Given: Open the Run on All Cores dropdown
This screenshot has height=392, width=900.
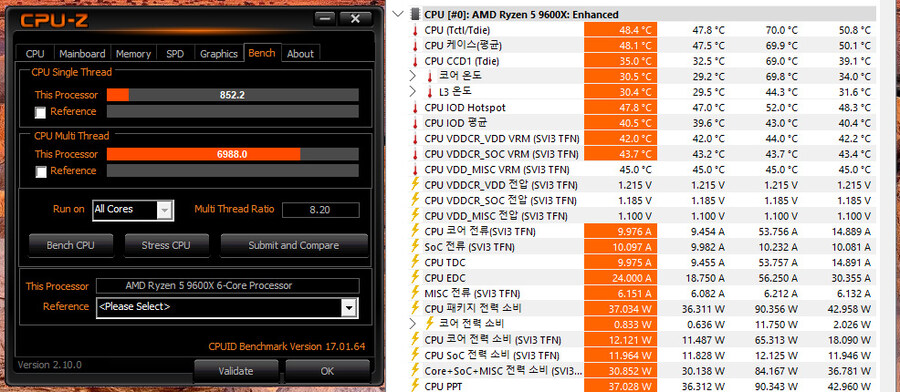Looking at the screenshot, I should (165, 210).
